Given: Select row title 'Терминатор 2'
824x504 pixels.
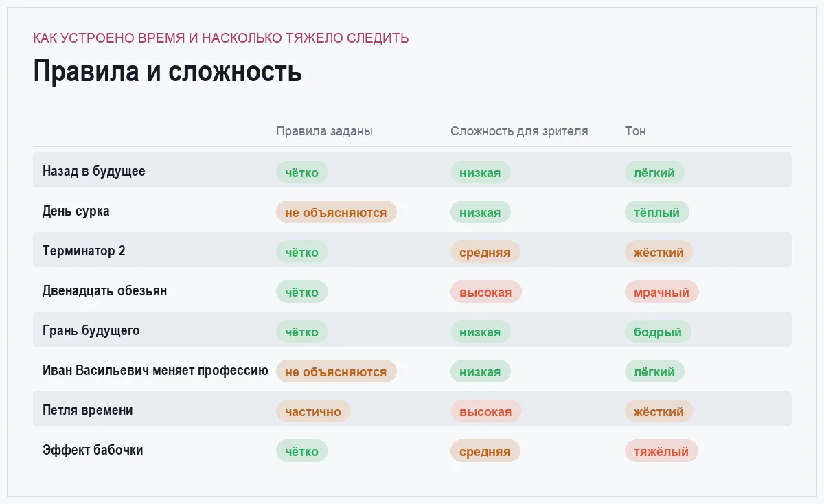Looking at the screenshot, I should pyautogui.click(x=84, y=251).
